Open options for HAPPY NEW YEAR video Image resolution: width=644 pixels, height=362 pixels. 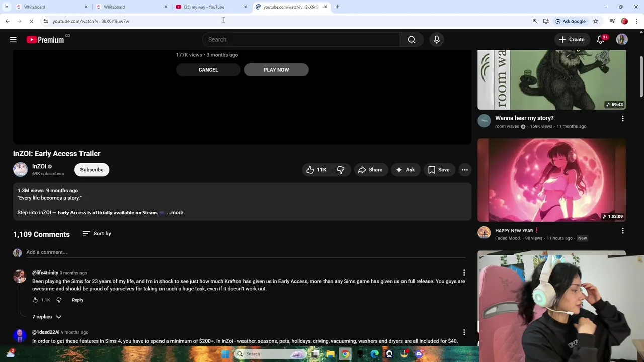coord(623,231)
